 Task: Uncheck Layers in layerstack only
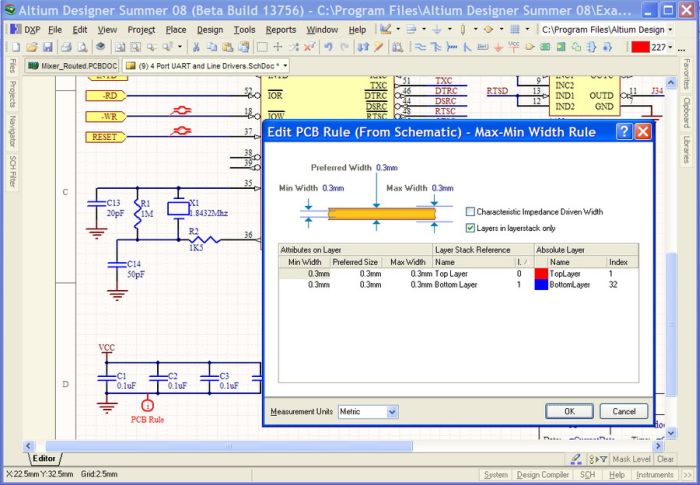tap(470, 228)
